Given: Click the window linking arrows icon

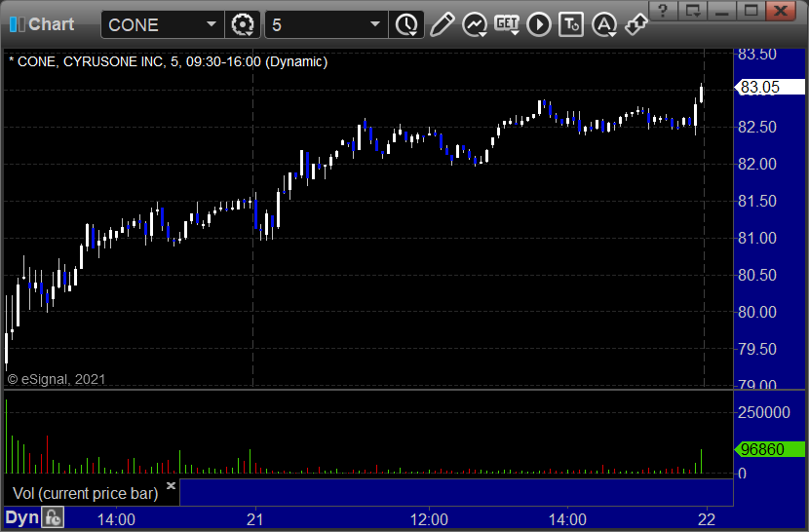Looking at the screenshot, I should pyautogui.click(x=636, y=23).
